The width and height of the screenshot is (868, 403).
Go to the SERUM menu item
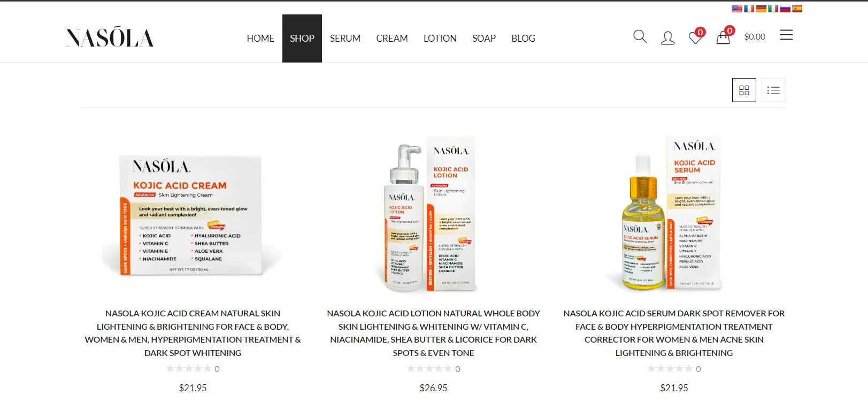tap(345, 38)
